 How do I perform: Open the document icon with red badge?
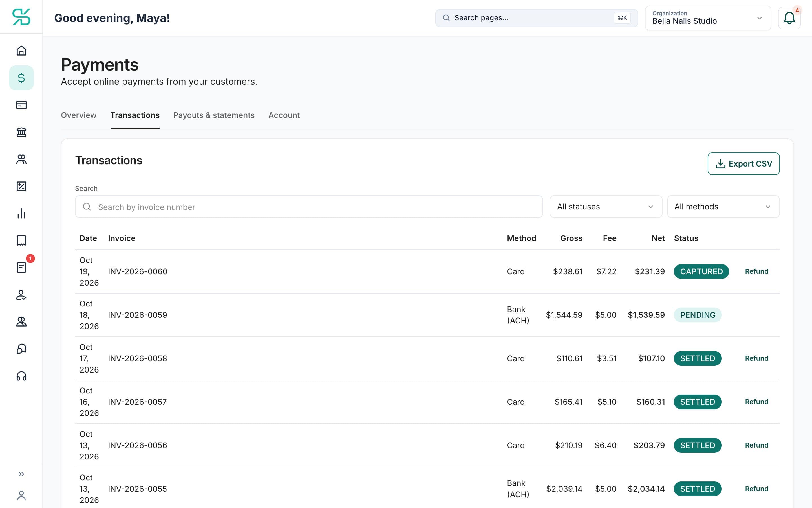point(21,268)
